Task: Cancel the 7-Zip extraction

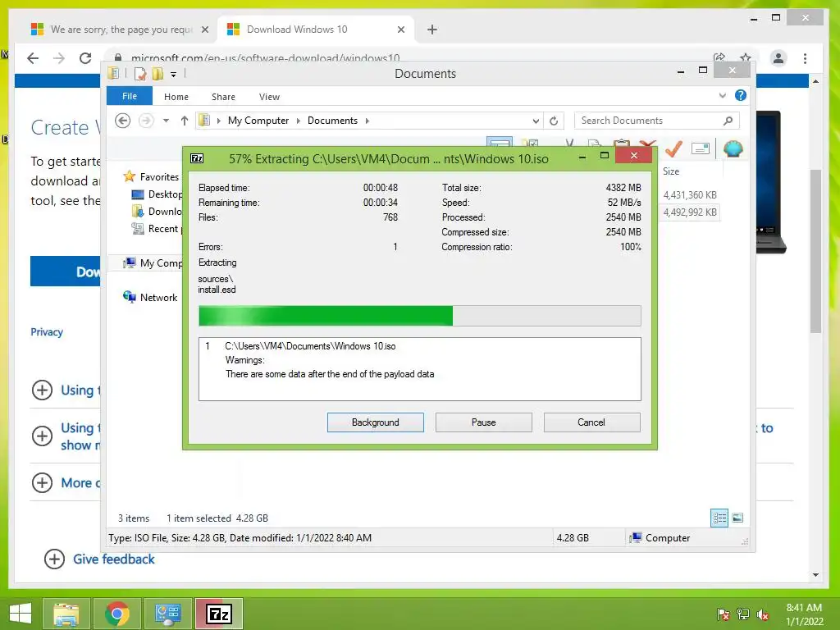Action: [x=591, y=422]
